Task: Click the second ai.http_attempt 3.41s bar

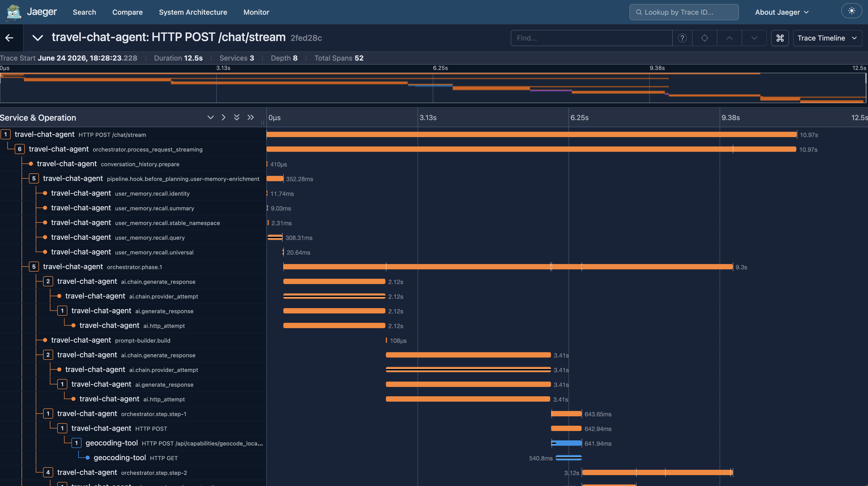Action: click(x=468, y=399)
